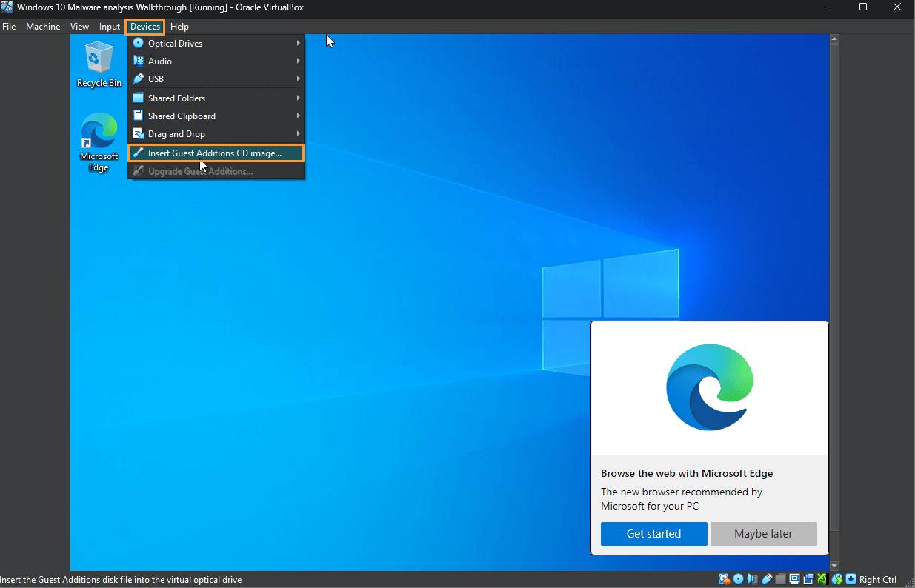This screenshot has width=915, height=588.
Task: Select the Audio menu entry
Action: tap(216, 61)
